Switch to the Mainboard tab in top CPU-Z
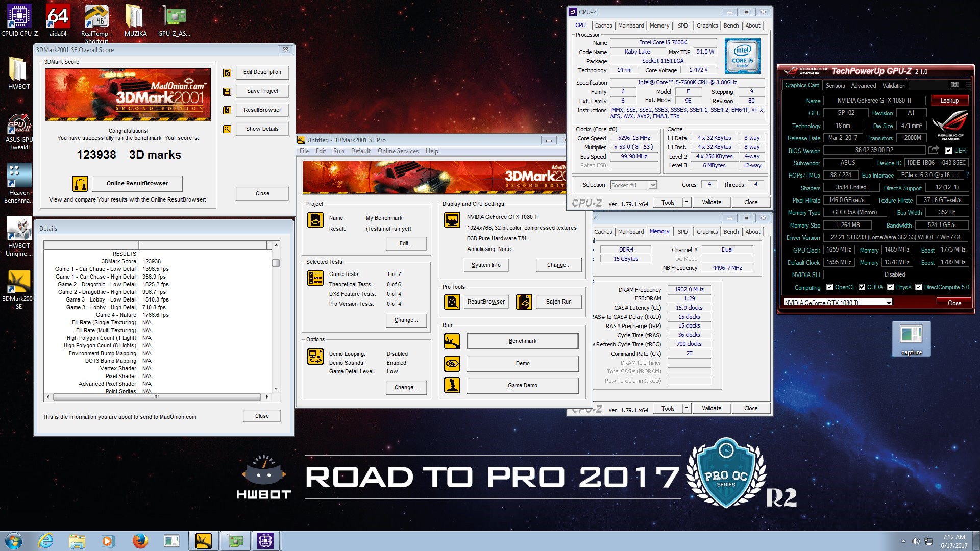The image size is (980, 551). tap(631, 26)
